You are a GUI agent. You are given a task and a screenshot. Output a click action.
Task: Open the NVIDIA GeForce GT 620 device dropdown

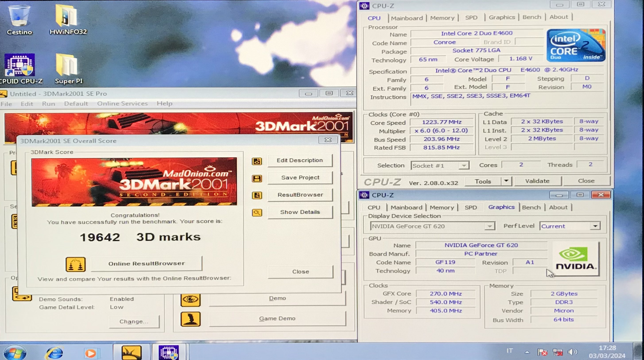pos(489,226)
